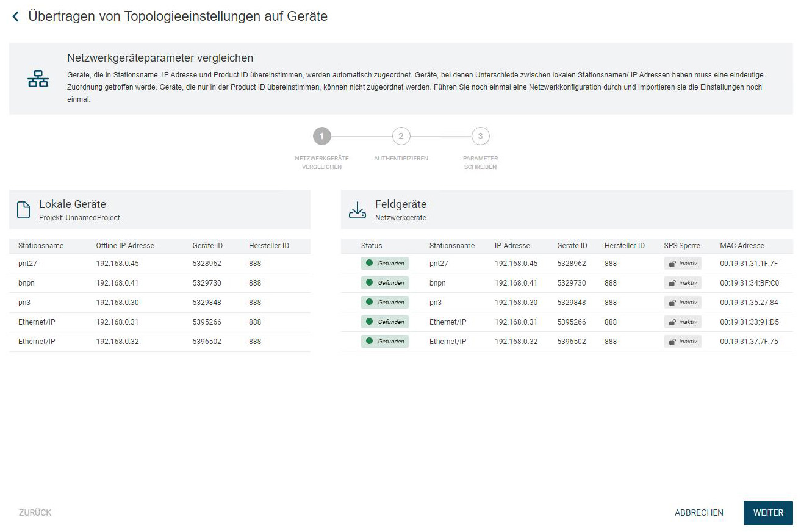Click lock icon for MAC 00:19:31:33:91:D5 row

coord(672,322)
